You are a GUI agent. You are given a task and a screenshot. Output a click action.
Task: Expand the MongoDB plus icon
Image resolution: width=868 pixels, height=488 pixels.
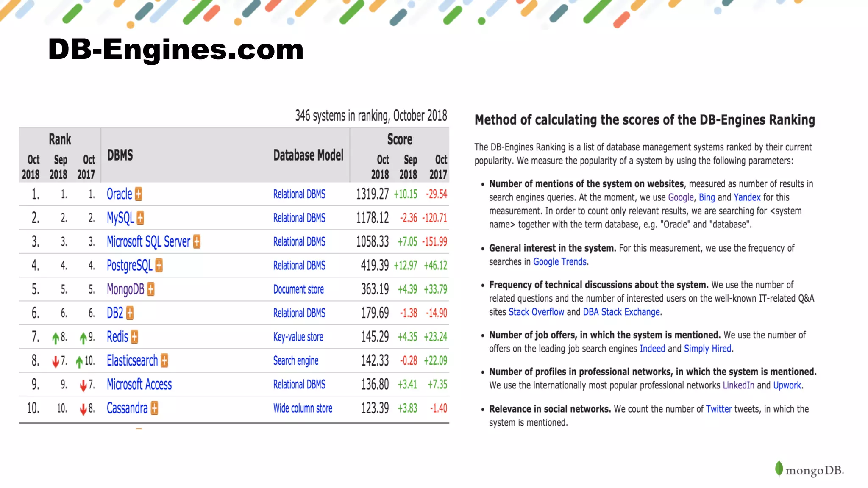tap(151, 289)
